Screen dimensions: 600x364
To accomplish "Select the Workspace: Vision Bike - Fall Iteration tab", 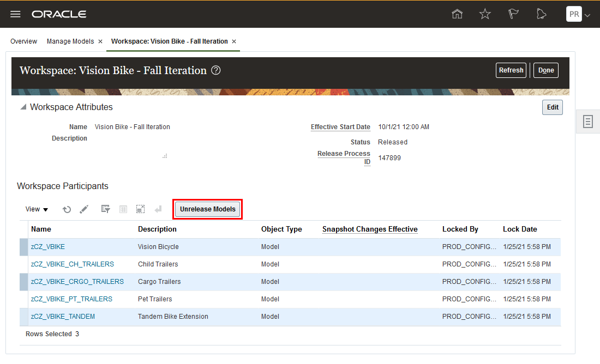I will [170, 41].
